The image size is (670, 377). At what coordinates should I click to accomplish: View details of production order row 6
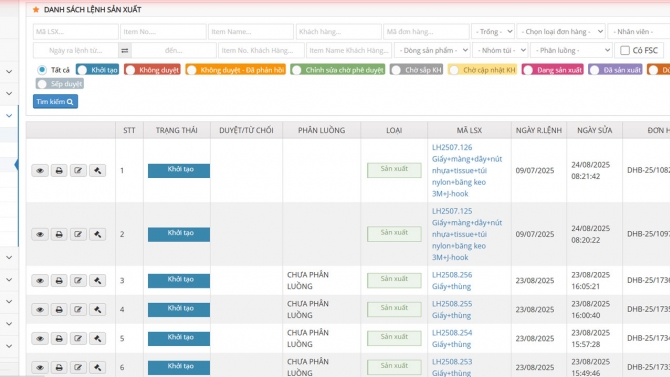point(40,367)
